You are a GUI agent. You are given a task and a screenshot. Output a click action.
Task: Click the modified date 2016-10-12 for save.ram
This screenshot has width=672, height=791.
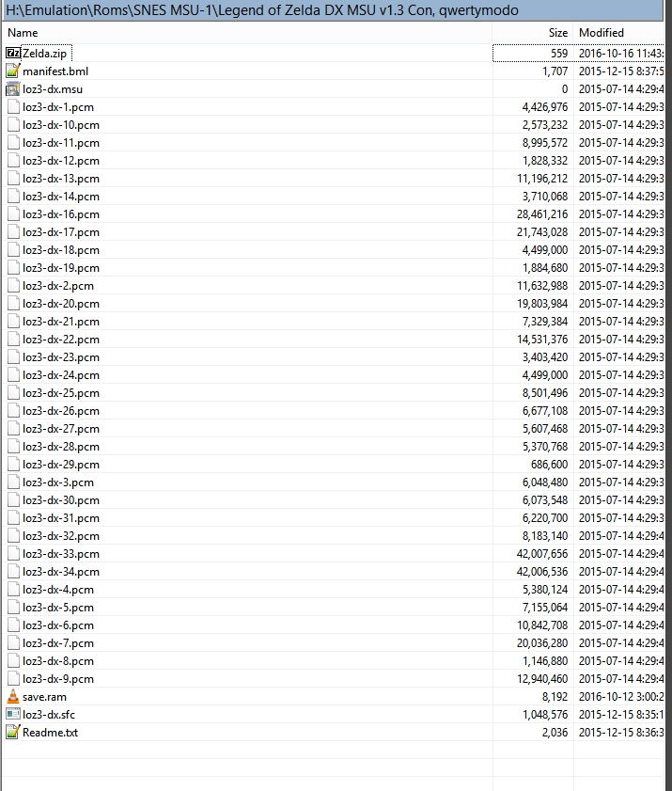621,697
